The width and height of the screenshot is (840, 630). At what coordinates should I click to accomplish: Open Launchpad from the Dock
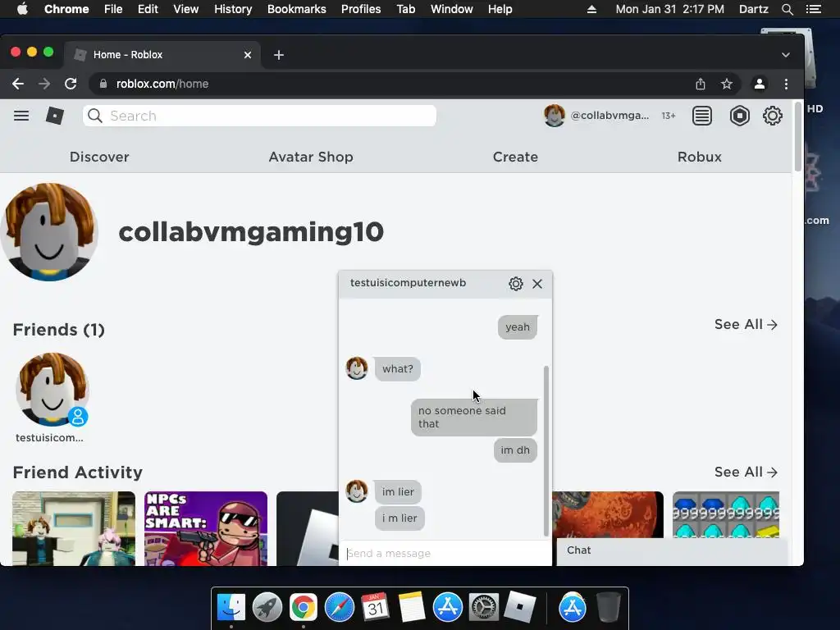pyautogui.click(x=267, y=608)
